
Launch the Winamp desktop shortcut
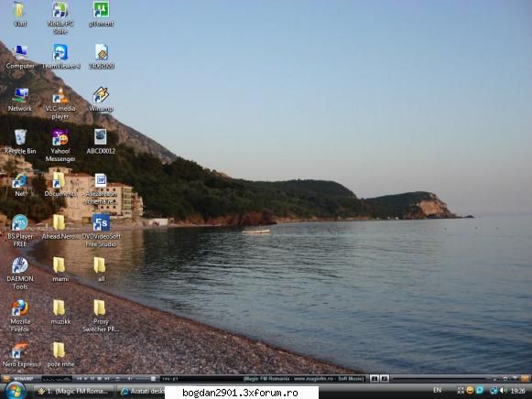pyautogui.click(x=101, y=99)
